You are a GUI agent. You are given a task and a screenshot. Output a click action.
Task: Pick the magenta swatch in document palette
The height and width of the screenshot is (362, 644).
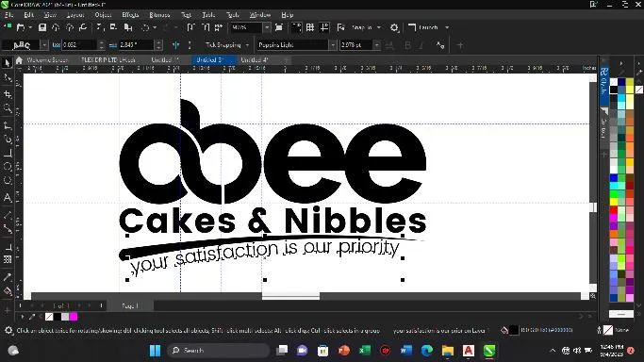coord(74,317)
